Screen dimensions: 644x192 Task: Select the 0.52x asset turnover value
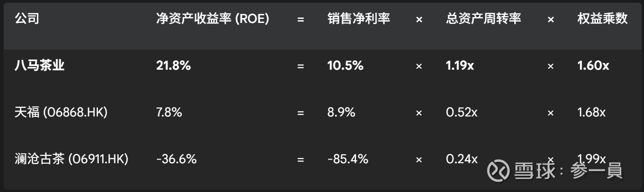(x=462, y=112)
